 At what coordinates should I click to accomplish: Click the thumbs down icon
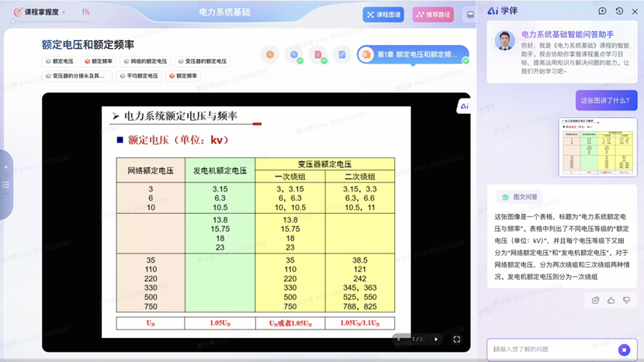point(626,300)
